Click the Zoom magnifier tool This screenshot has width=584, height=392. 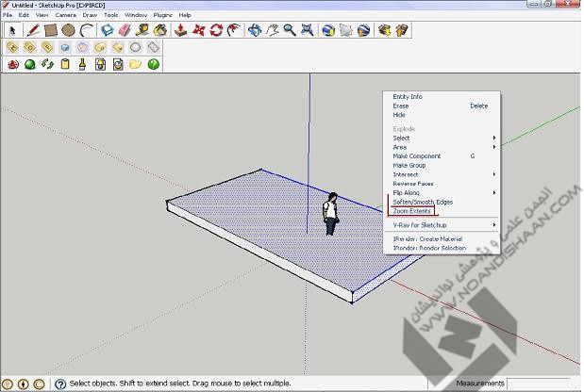[x=290, y=29]
